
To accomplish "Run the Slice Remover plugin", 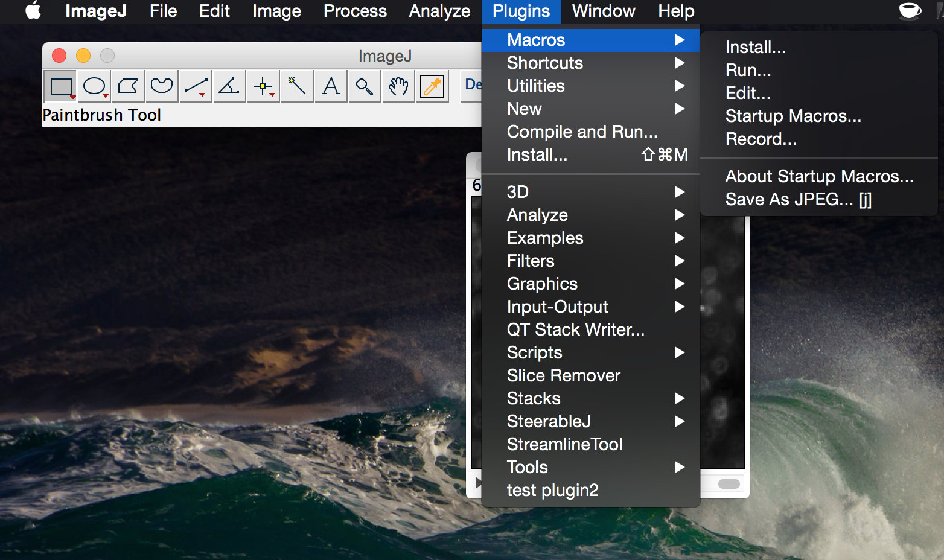I will point(590,375).
